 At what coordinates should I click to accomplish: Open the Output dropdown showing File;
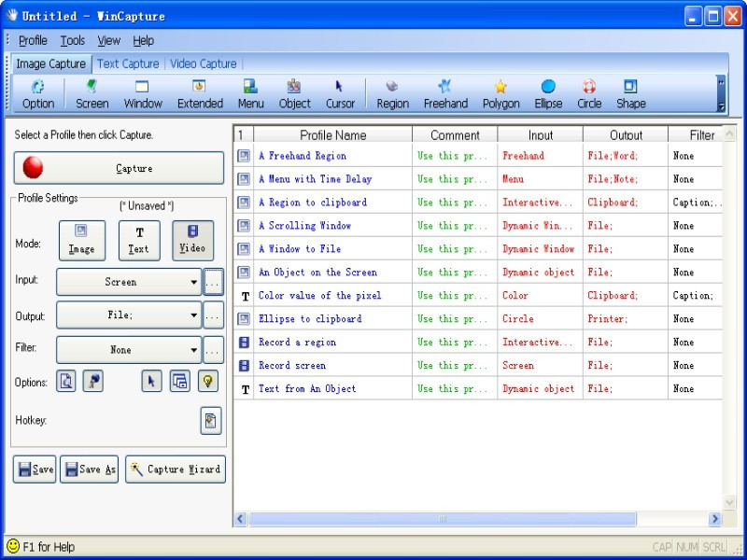(129, 315)
